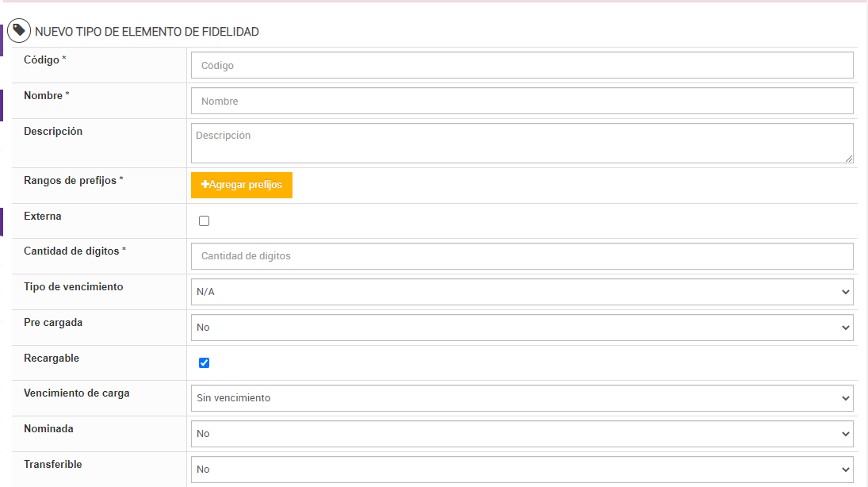
Task: Focus the Nombre text field
Action: [x=522, y=101]
